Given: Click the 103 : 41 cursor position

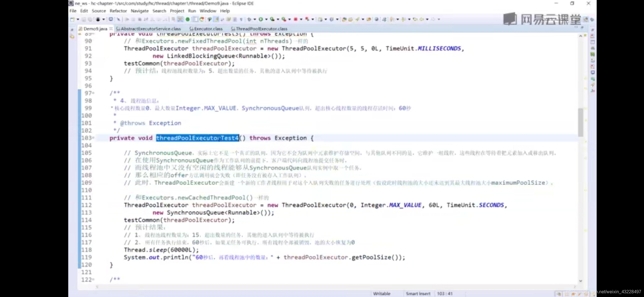Looking at the screenshot, I should (x=445, y=293).
